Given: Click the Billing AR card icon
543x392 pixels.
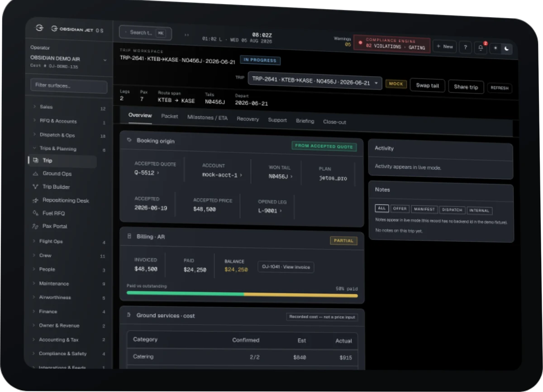Looking at the screenshot, I should coord(129,236).
